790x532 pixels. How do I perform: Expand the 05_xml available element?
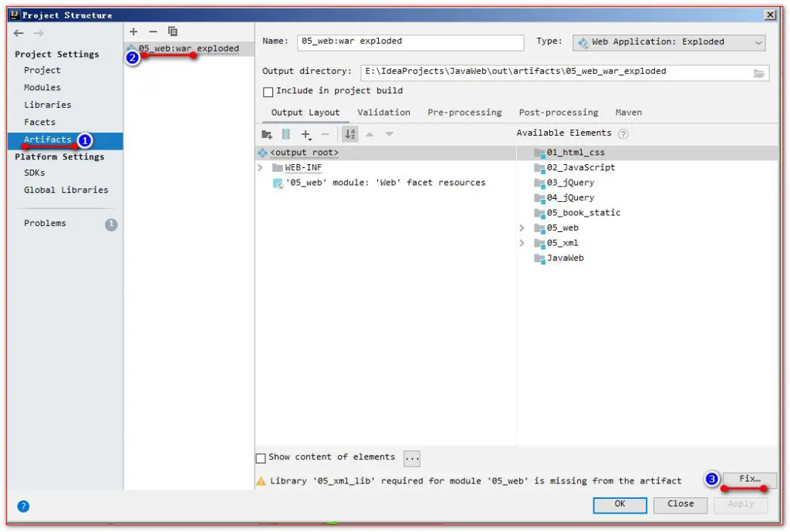[x=522, y=244]
